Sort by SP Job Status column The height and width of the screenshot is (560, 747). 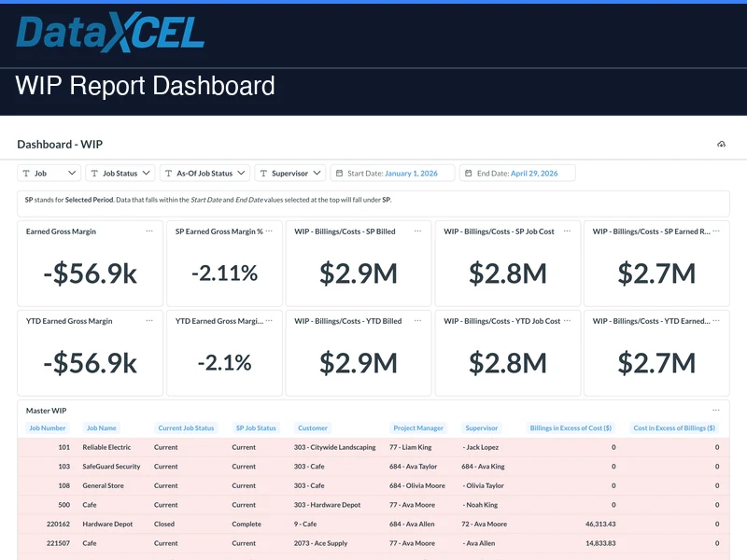[x=256, y=428]
